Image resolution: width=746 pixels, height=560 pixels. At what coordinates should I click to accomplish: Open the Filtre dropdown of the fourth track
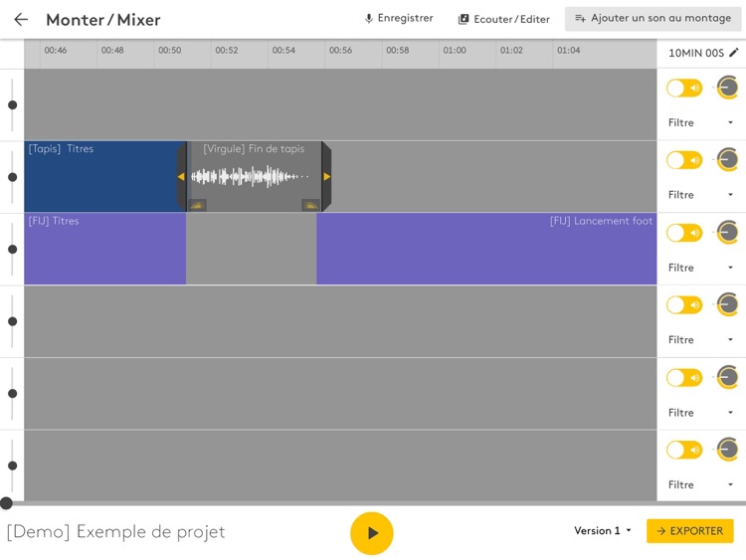[701, 340]
